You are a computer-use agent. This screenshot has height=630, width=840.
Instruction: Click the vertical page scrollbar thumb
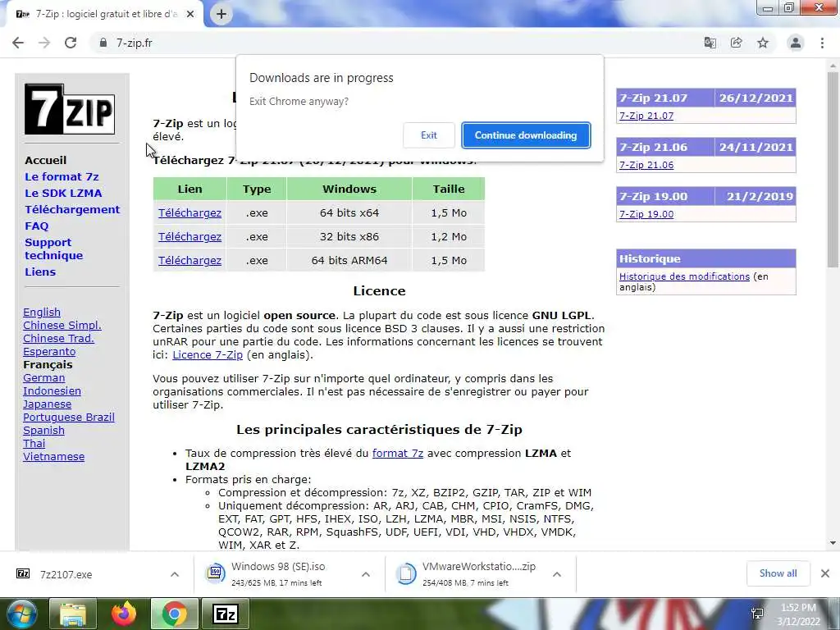[833, 169]
